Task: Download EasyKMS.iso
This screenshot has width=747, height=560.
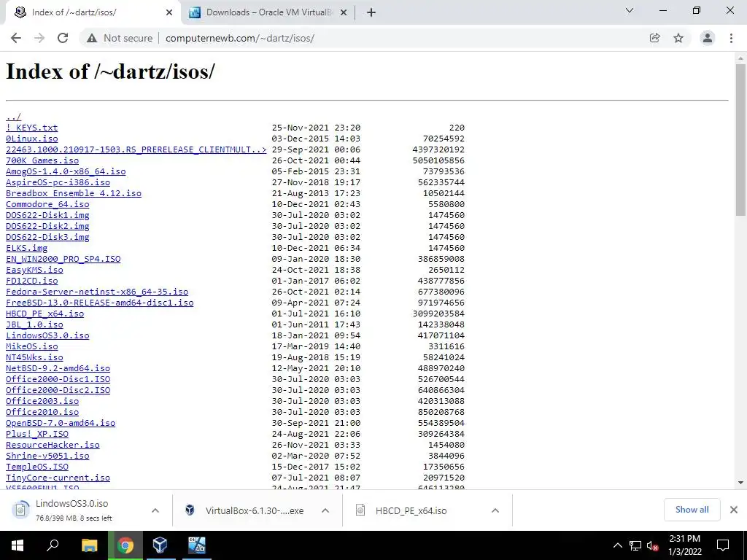Action: (x=34, y=270)
